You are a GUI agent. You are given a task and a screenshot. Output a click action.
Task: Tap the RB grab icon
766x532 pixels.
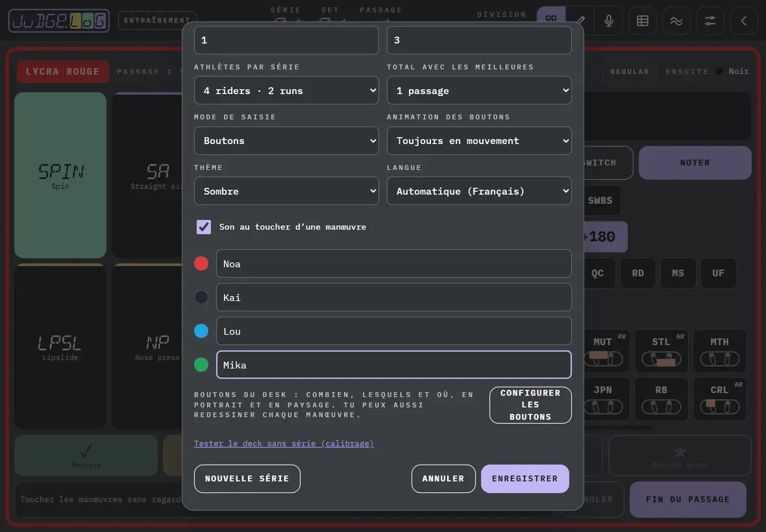661,399
